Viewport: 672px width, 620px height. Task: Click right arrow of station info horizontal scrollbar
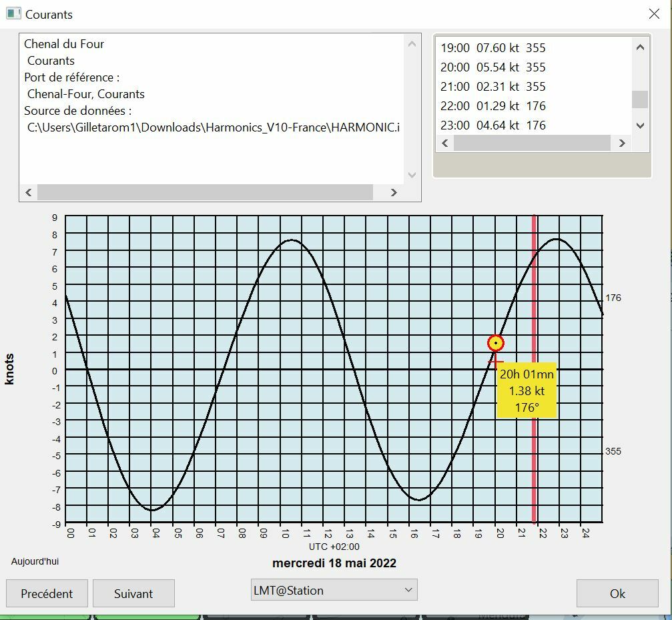coord(394,192)
